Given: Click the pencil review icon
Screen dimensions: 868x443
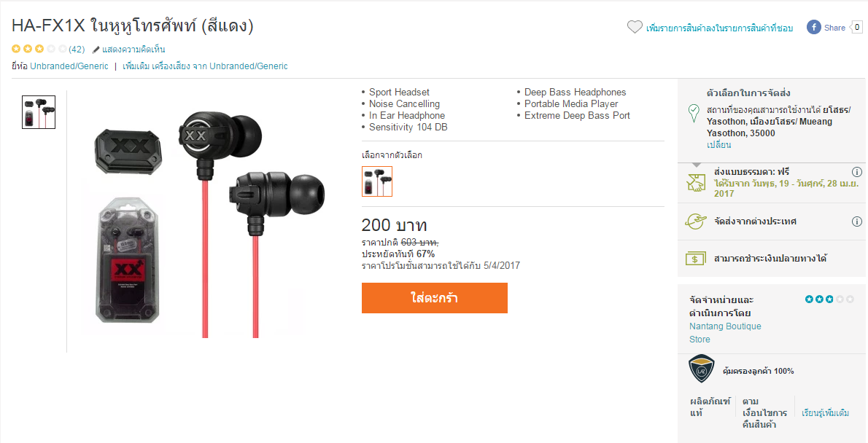Looking at the screenshot, I should pyautogui.click(x=96, y=50).
